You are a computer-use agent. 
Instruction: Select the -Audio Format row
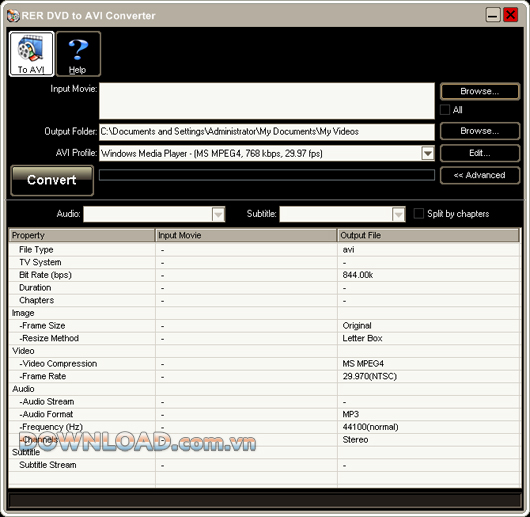coord(264,415)
